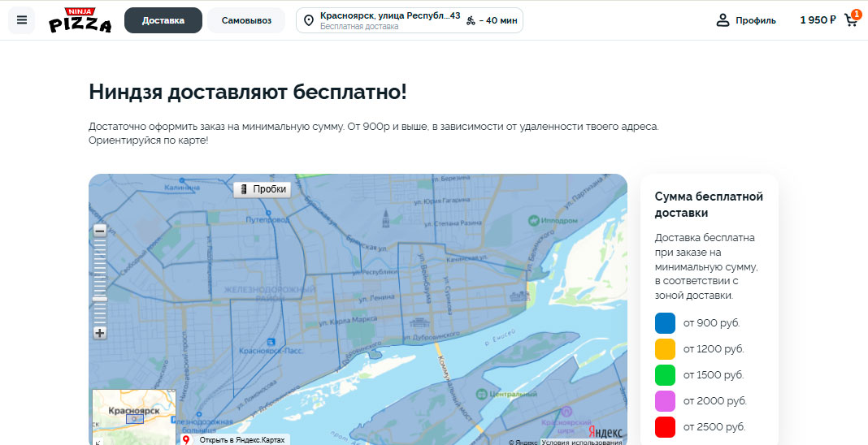Click the ЖЕЛЕЗНОДОРОЖНЫЙ РАЙОН district label
Viewport: 868px width, 445px height.
pos(270,293)
